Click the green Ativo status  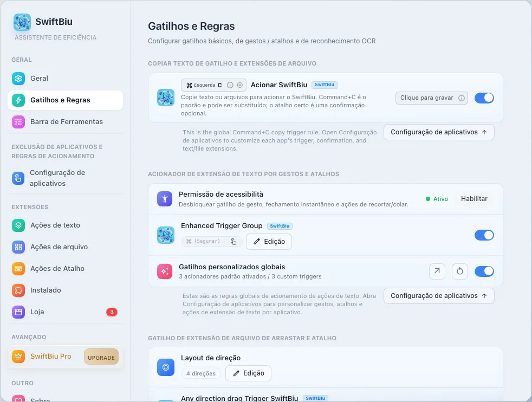click(x=437, y=199)
